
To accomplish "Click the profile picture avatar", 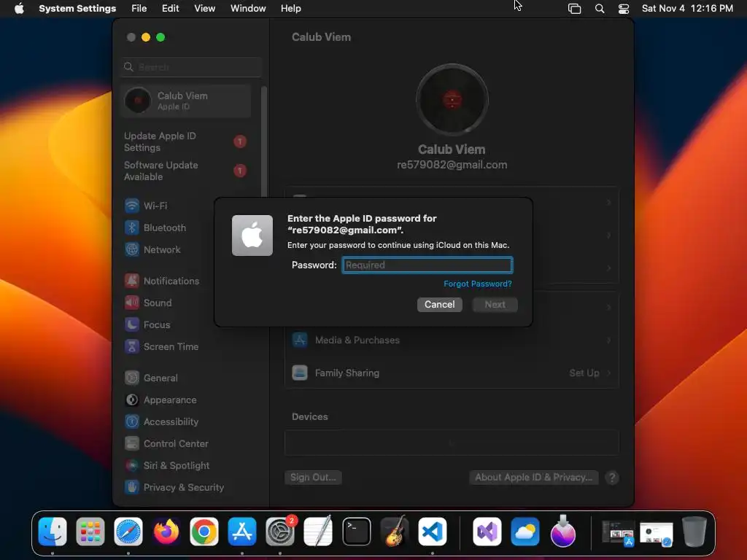I will [x=452, y=99].
